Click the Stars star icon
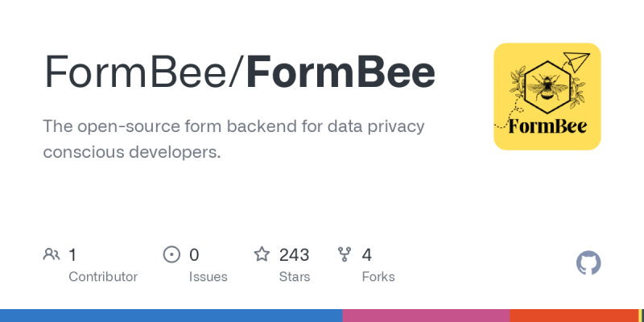Viewport: 644px width, 322px height. [262, 255]
